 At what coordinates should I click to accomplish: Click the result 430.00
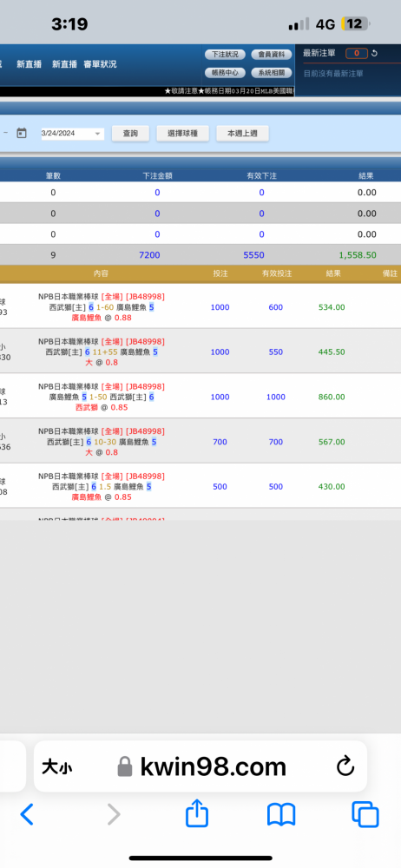[332, 487]
